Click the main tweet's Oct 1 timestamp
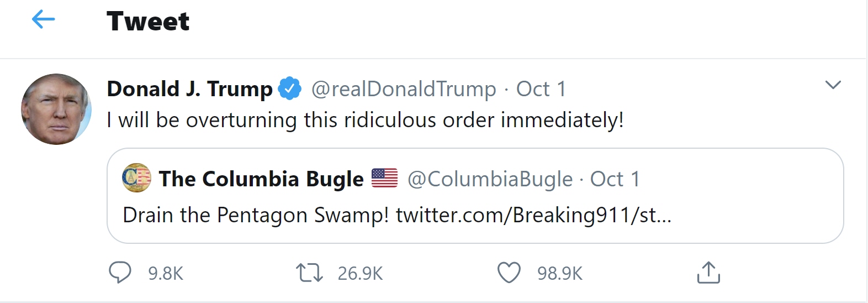Viewport: 868px width, 303px height. coord(541,89)
